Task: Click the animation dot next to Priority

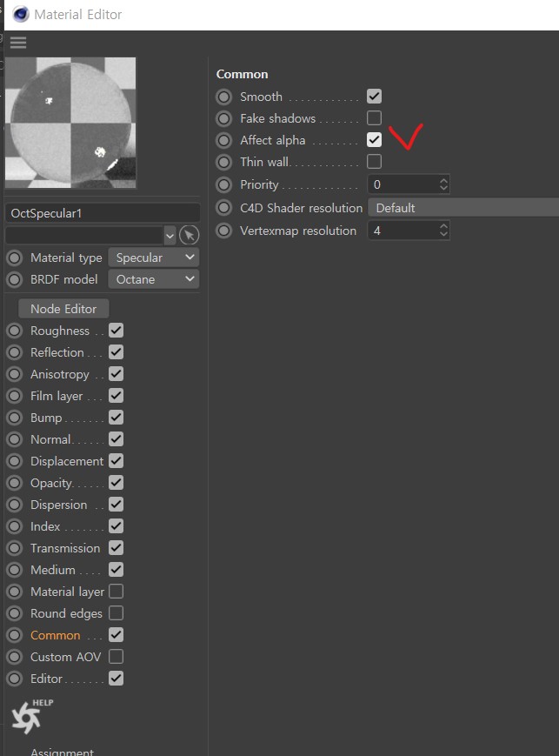Action: (223, 184)
